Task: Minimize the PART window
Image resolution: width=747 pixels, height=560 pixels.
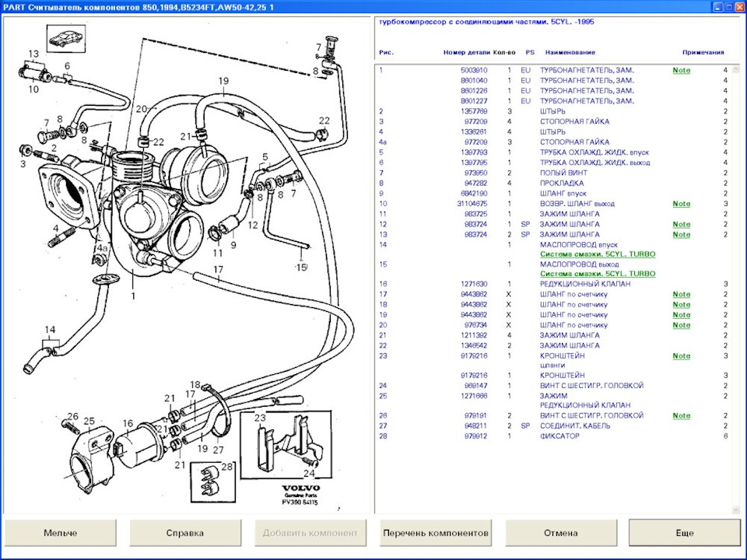Action: 718,7
